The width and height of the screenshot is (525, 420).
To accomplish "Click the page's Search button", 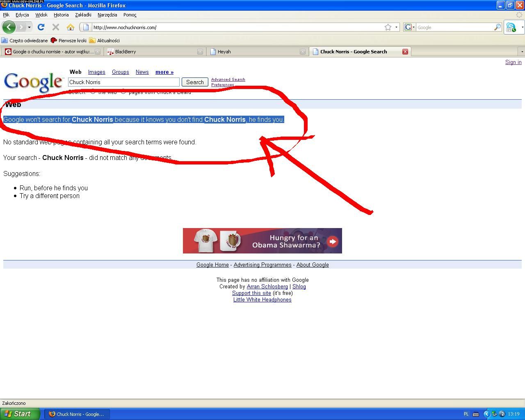I will [195, 82].
